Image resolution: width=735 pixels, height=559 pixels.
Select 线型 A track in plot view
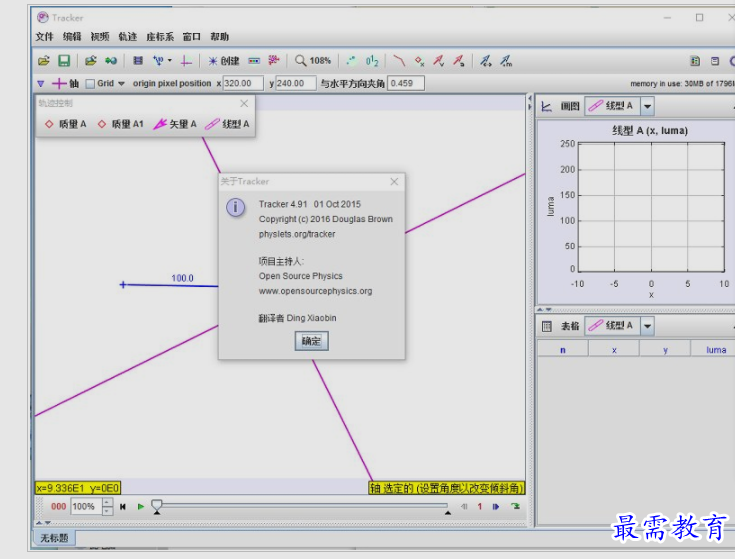[x=611, y=106]
